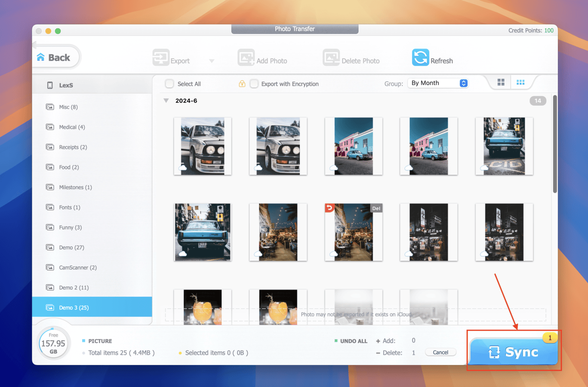Select the blue car CID street photo
This screenshot has width=588, height=387.
point(504,146)
